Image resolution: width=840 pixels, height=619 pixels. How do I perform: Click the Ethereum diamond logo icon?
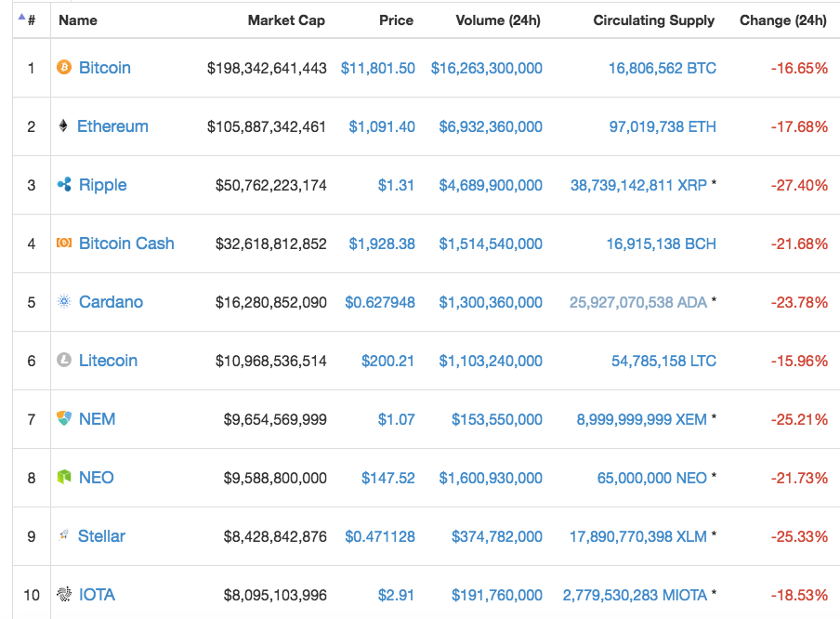pos(63,126)
